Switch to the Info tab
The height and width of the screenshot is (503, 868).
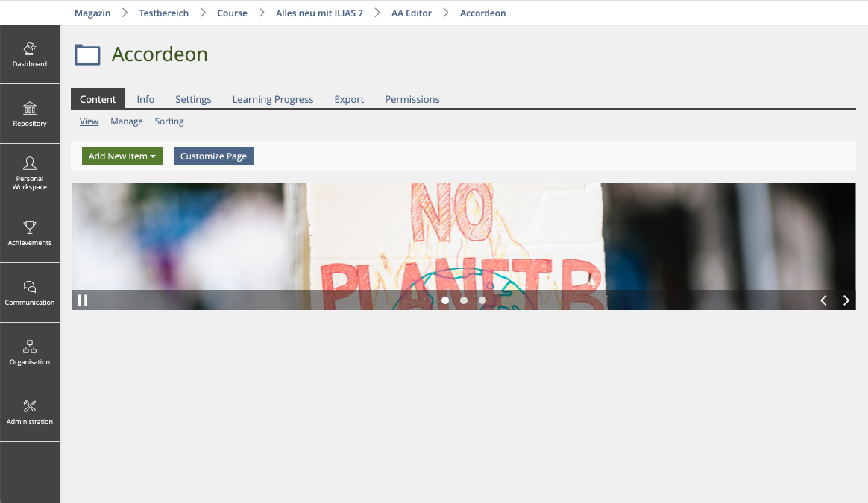pyautogui.click(x=145, y=99)
